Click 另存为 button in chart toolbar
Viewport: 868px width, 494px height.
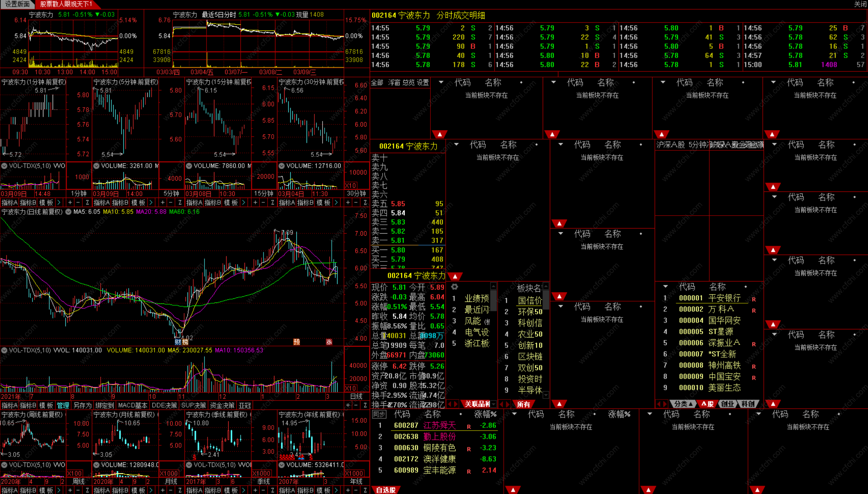[82, 405]
